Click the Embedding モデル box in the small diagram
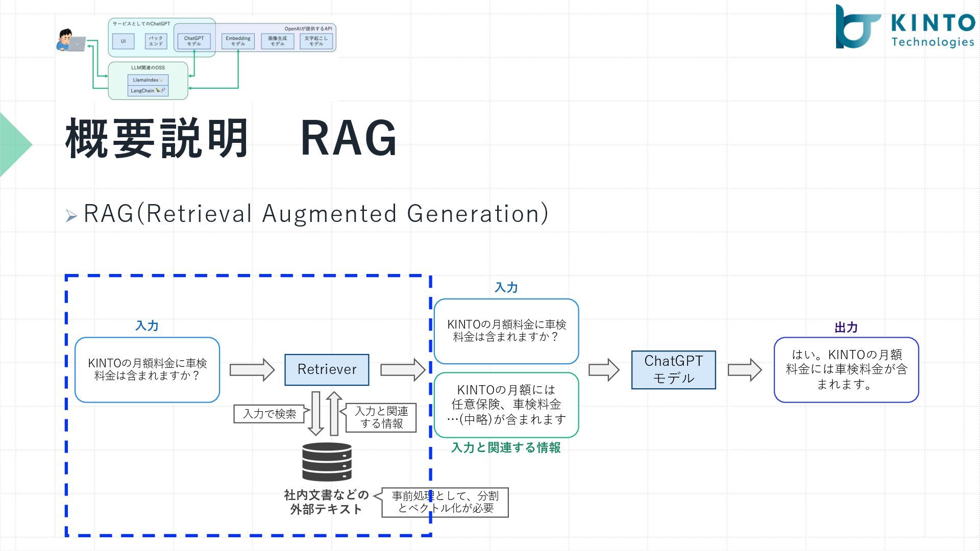The image size is (980, 551). [238, 41]
